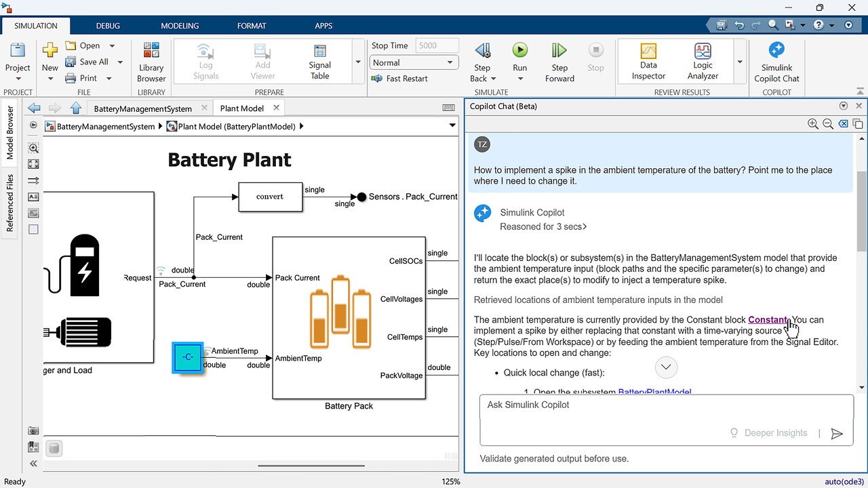Expand the Open dropdown arrow

pos(112,46)
